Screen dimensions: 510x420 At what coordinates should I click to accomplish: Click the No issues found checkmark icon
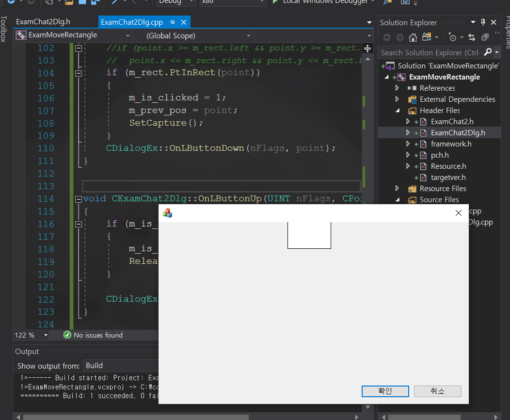[x=67, y=335]
